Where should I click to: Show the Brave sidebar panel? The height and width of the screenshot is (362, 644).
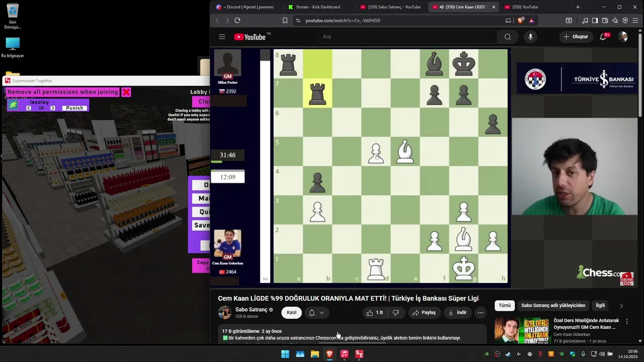[595, 21]
